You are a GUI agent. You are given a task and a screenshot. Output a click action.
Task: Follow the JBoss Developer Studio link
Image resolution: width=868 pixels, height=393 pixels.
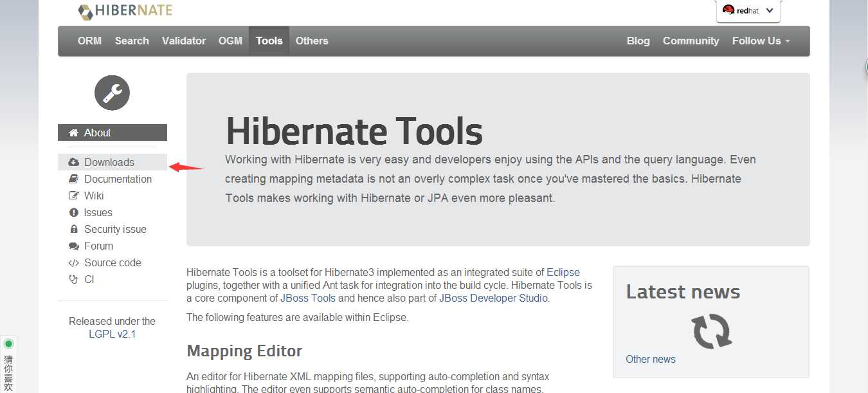coord(493,298)
